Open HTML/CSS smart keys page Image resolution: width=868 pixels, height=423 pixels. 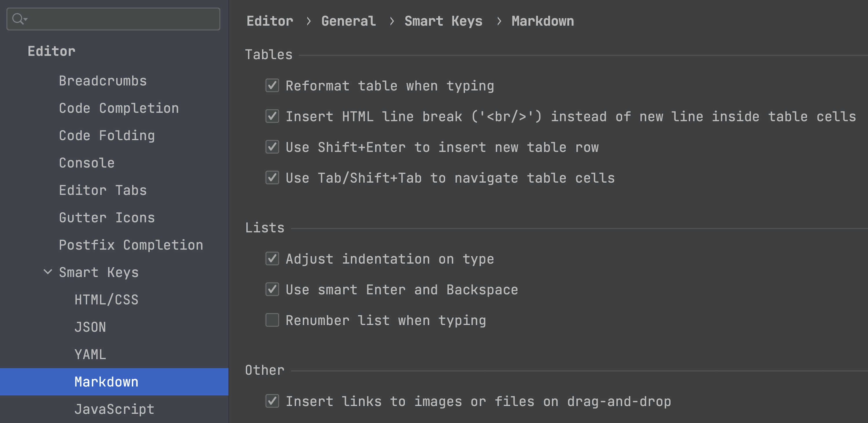point(106,300)
